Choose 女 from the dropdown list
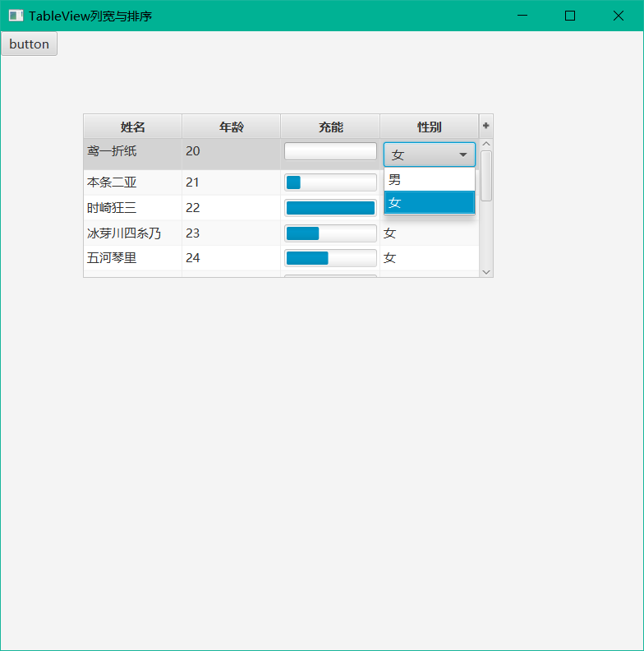 click(x=430, y=202)
